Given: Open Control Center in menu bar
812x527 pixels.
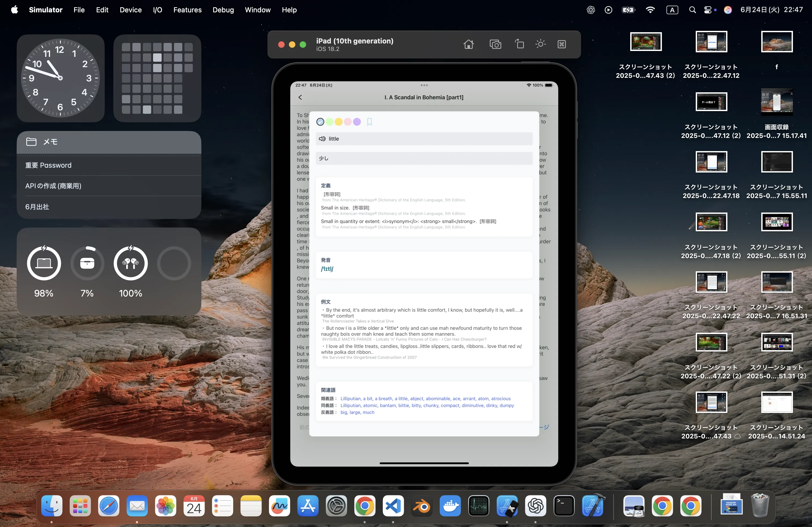Looking at the screenshot, I should (708, 10).
